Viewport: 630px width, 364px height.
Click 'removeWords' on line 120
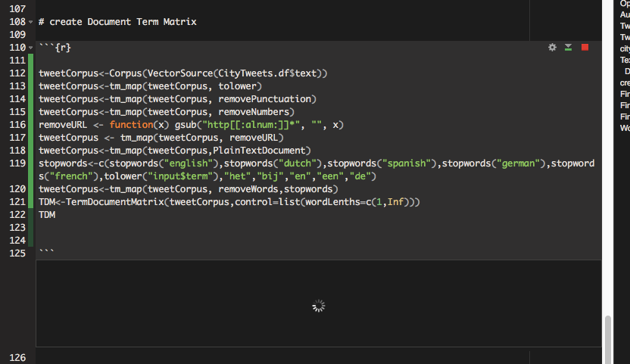click(248, 189)
